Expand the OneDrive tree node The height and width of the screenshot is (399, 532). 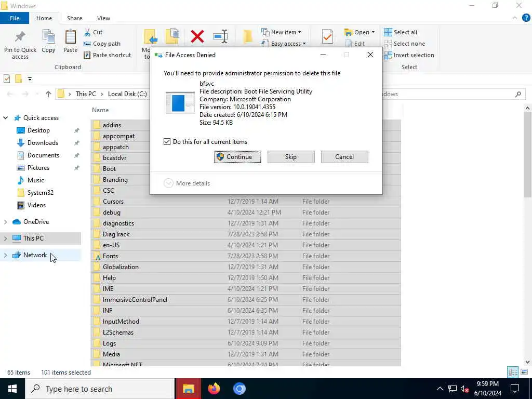[x=5, y=222]
